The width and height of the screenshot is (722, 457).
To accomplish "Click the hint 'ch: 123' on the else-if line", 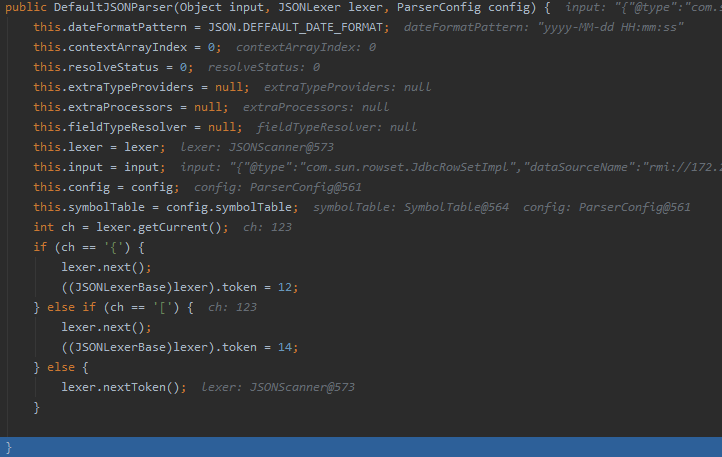I will point(232,307).
